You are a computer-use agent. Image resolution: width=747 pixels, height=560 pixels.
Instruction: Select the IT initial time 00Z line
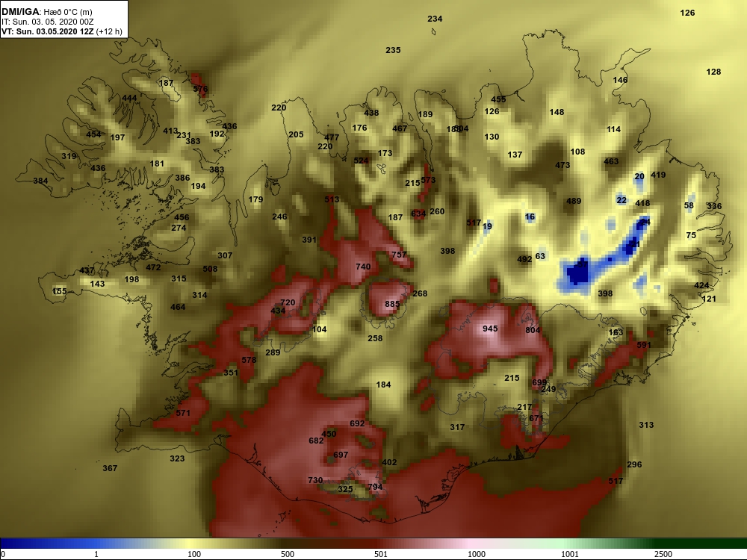[x=48, y=22]
